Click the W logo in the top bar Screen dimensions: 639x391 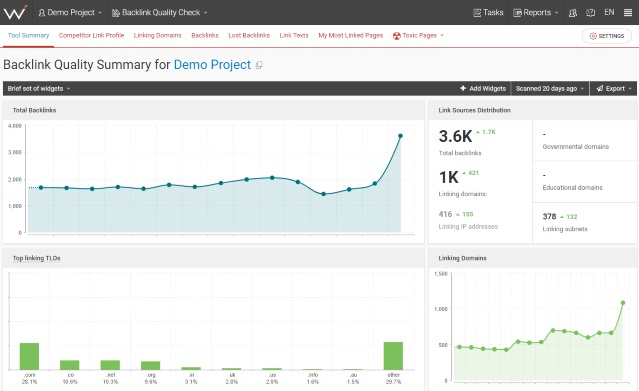tap(15, 12)
